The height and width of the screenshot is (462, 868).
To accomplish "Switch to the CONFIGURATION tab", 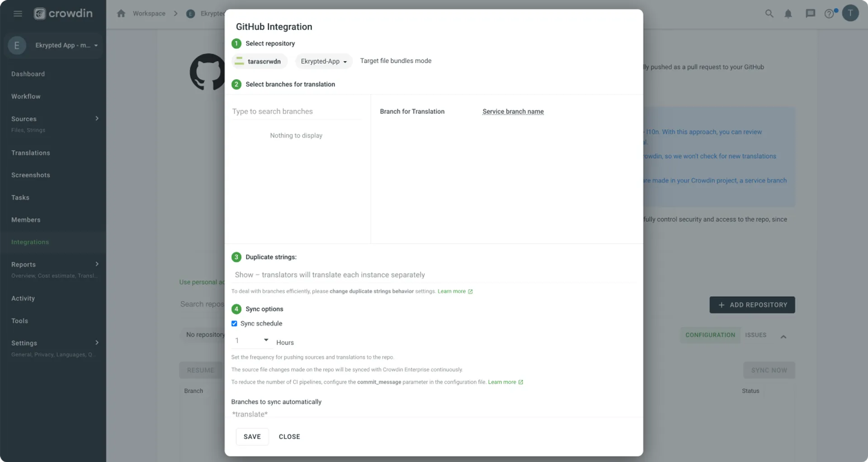I will click(710, 335).
